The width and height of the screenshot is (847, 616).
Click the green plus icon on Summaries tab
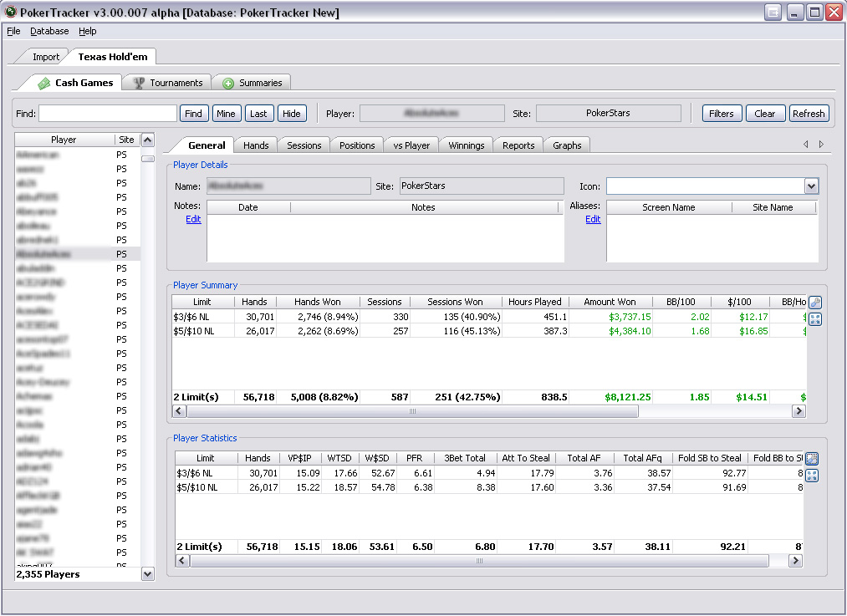(228, 83)
